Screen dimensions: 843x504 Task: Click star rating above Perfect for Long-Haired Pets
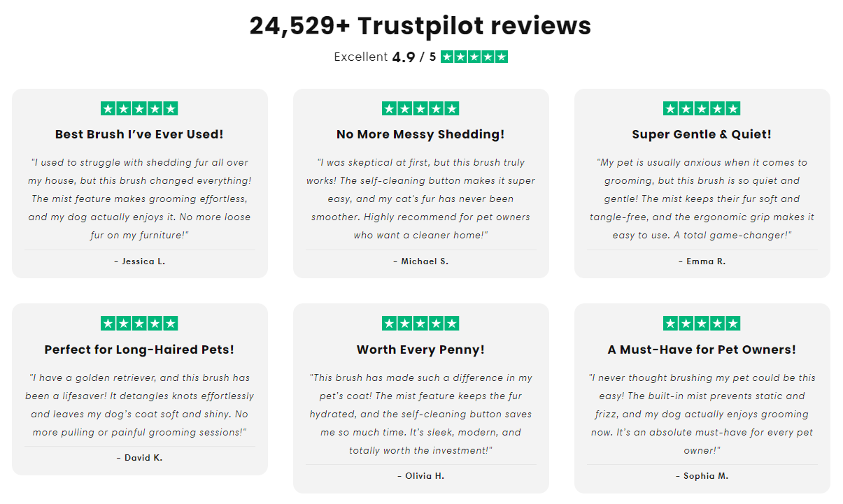tap(139, 324)
